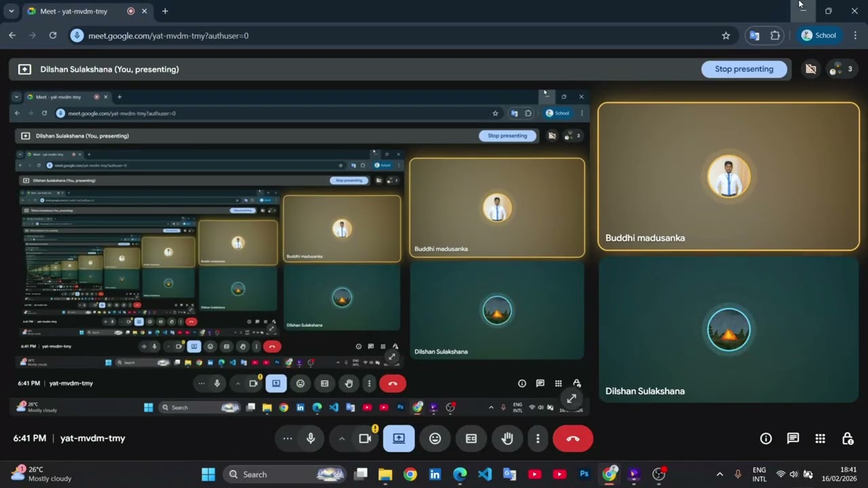The height and width of the screenshot is (488, 868).
Task: Click the taskbar Search box
Action: coord(285,474)
